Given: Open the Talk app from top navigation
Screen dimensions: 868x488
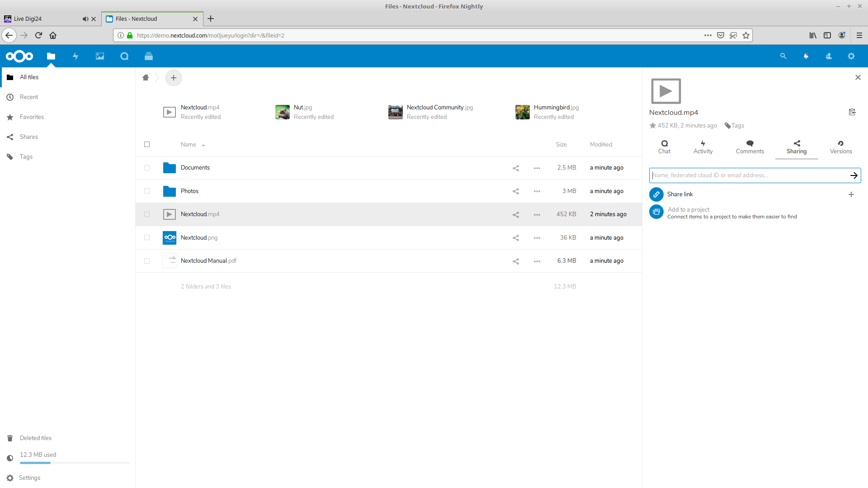Looking at the screenshot, I should 124,56.
